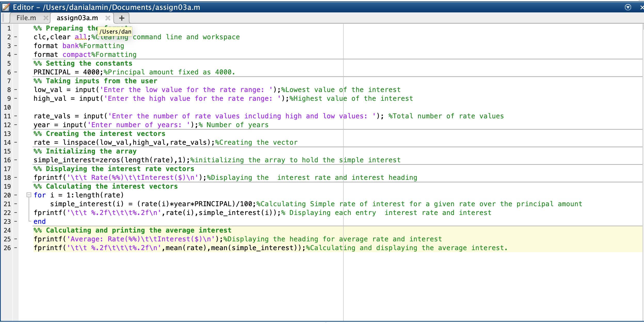The width and height of the screenshot is (644, 323).
Task: Toggle breakpoint dash on line 2
Action: (x=15, y=37)
